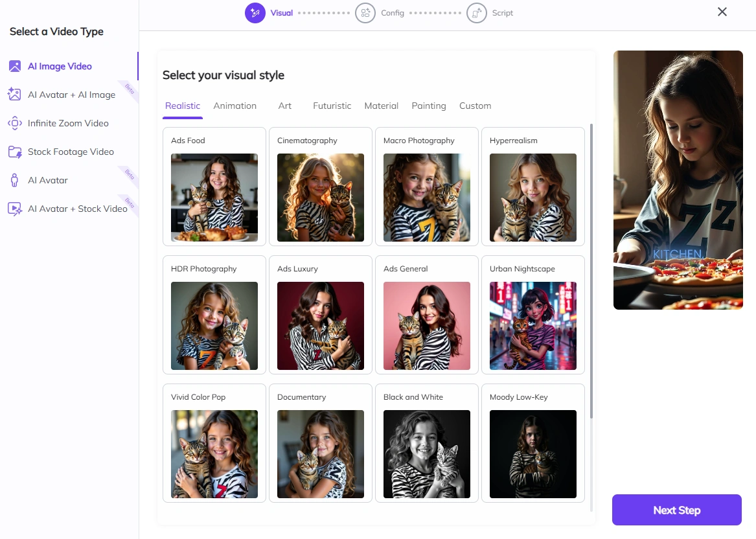Click the 'Select your visual style' heading
The image size is (756, 539).
(223, 75)
